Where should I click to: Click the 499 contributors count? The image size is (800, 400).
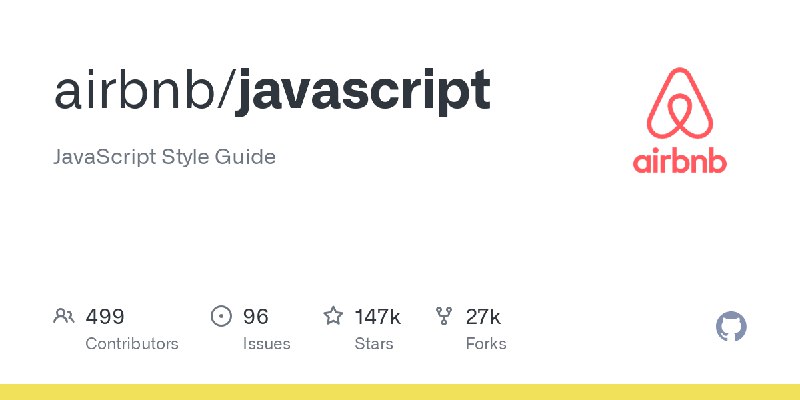pos(105,317)
